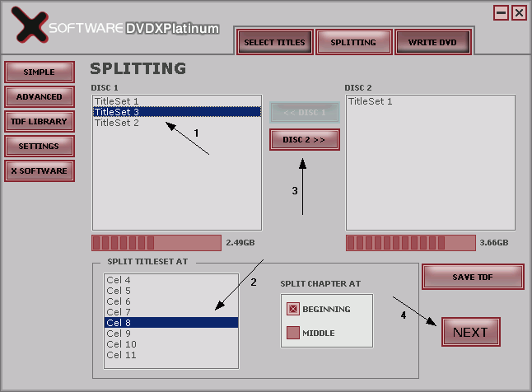The width and height of the screenshot is (532, 392).
Task: Select TitleSet 2 in Disc 1 list
Action: click(117, 123)
